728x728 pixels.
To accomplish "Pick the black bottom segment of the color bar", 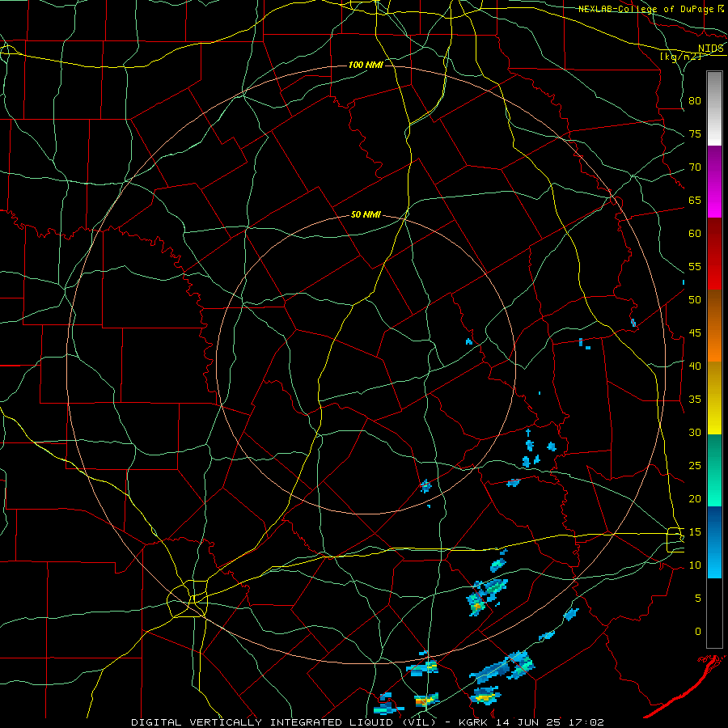I will (714, 613).
